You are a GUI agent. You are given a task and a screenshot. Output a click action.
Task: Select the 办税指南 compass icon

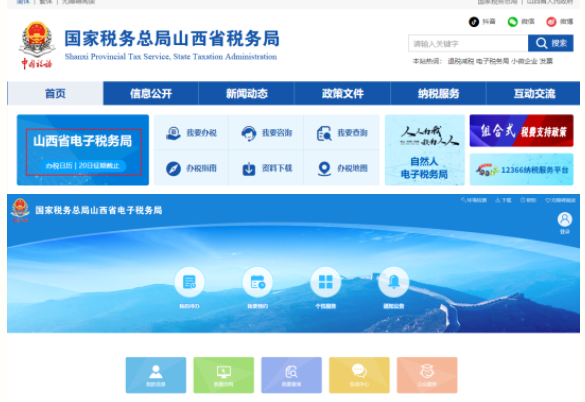coord(173,169)
